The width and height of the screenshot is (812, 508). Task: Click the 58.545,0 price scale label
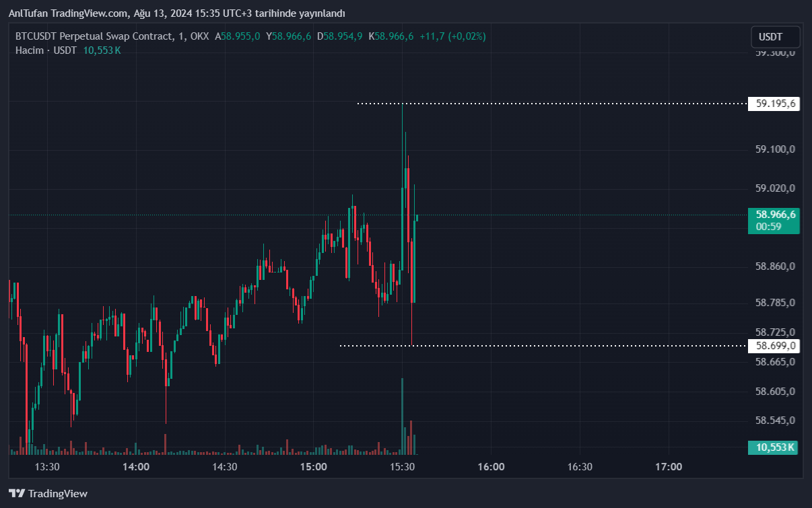coord(775,421)
